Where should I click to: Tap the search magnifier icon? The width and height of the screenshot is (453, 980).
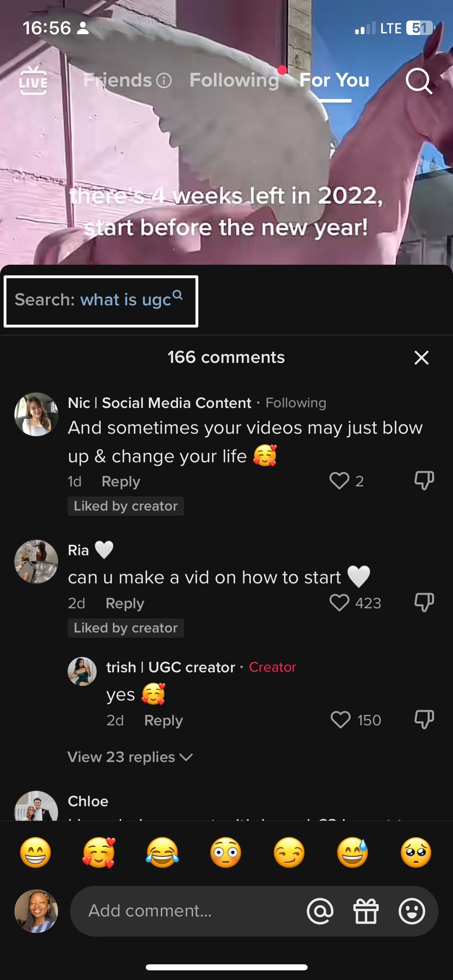point(419,81)
